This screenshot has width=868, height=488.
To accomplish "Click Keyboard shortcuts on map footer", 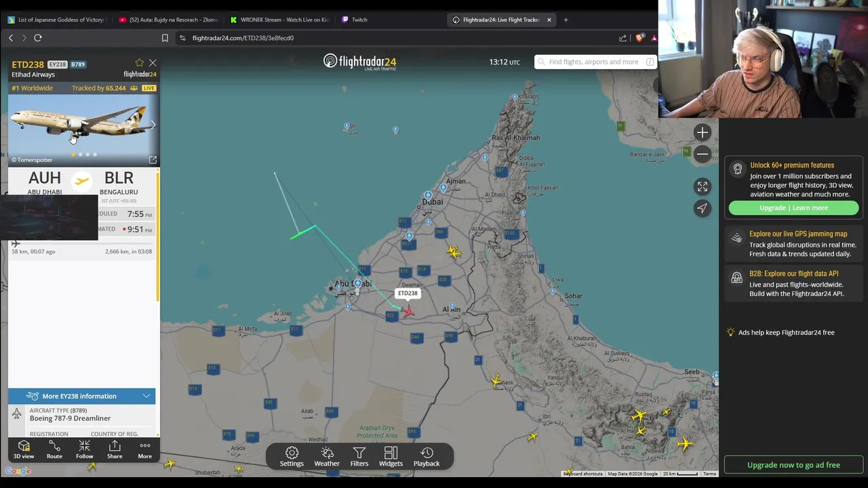I will pos(583,474).
